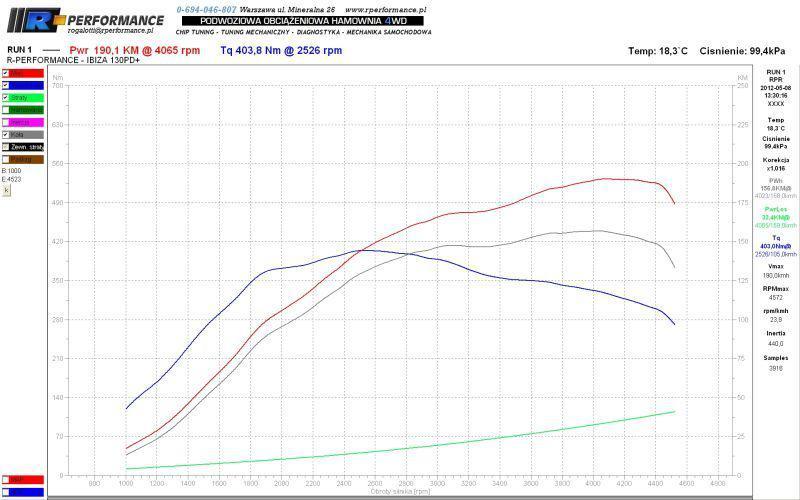Click the 'Korekcja x1,016' value in side panel
Viewport: 800px width, 500px height.
776,164
